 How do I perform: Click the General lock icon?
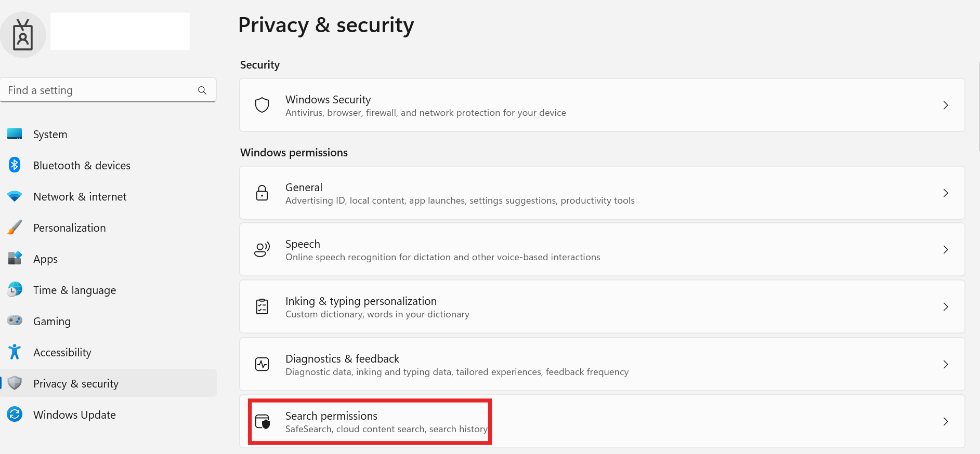pyautogui.click(x=262, y=193)
